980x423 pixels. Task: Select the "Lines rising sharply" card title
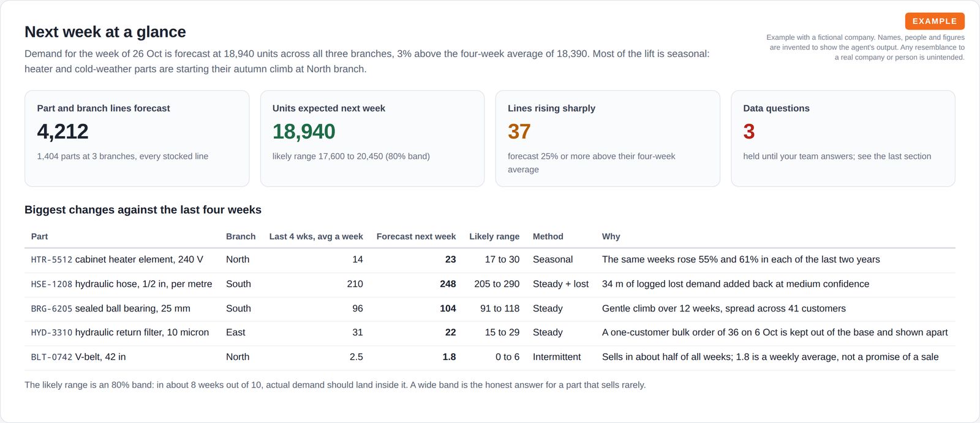(x=551, y=109)
